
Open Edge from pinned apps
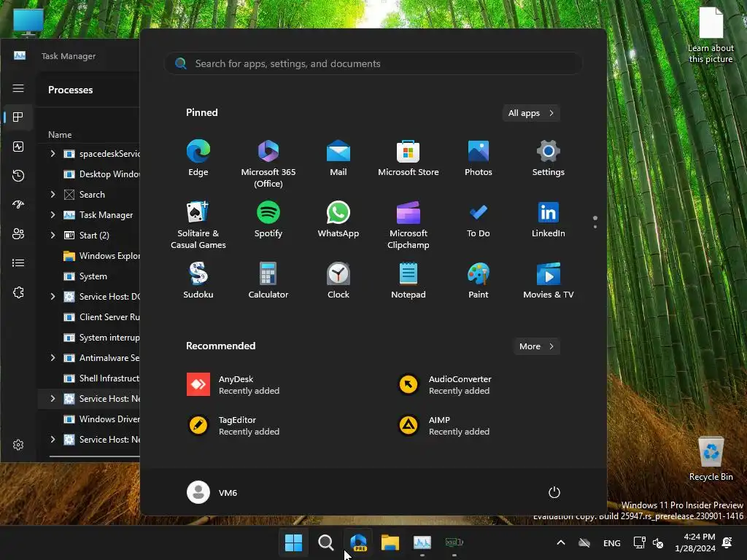coord(198,158)
